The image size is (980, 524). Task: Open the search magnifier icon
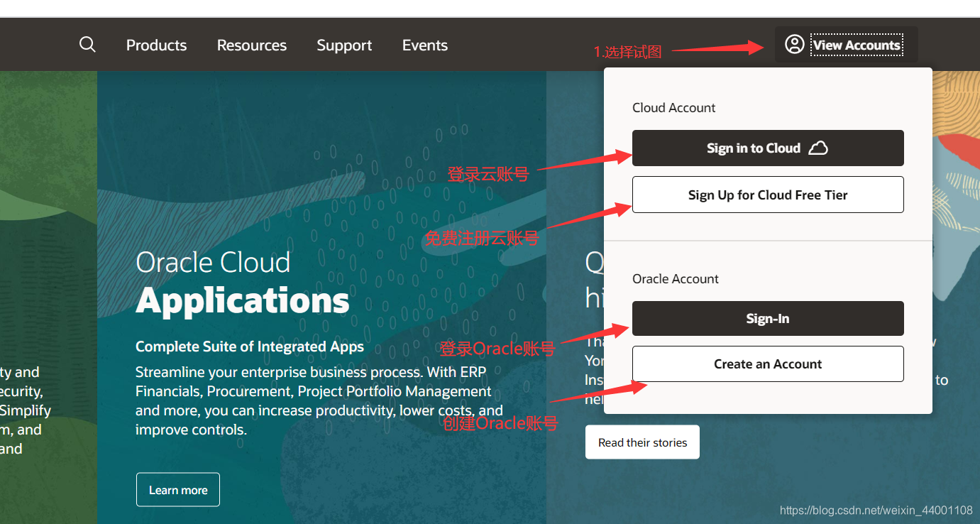tap(87, 45)
